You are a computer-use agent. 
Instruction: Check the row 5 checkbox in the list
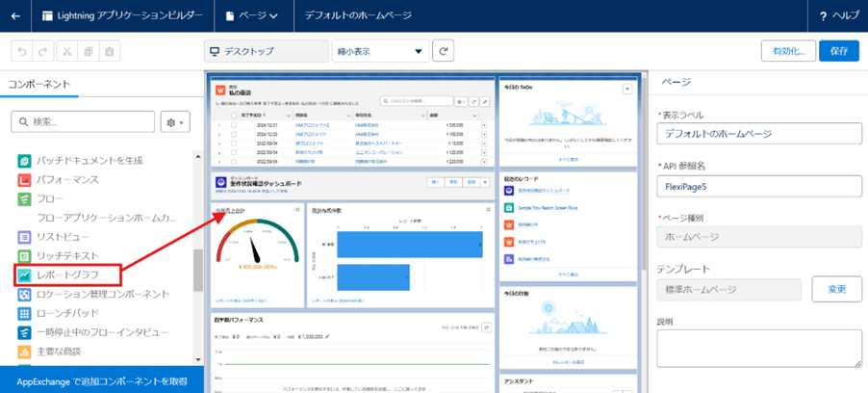234,161
